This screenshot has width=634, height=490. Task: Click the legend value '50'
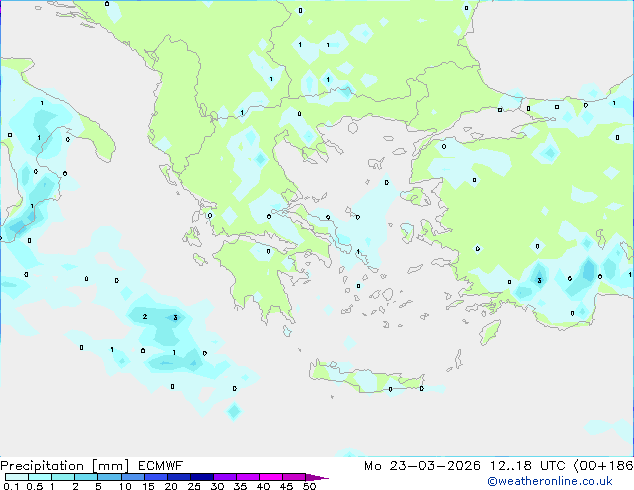click(x=309, y=486)
